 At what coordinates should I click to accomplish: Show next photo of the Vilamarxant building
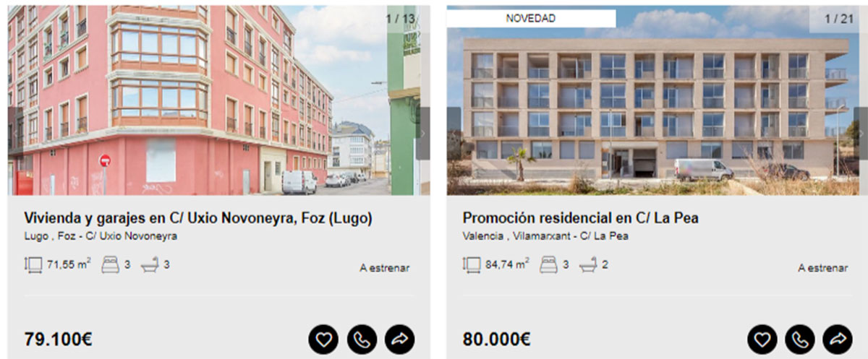point(861,134)
